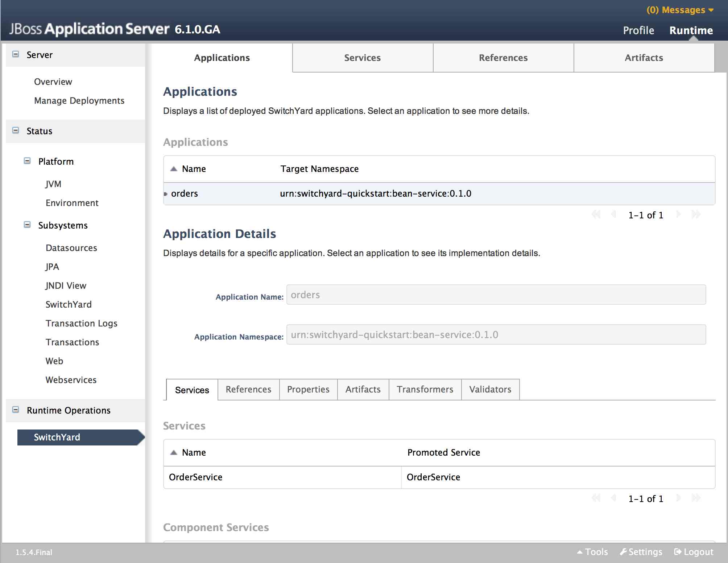Open Transaction Logs subsystem
728x563 pixels.
pos(81,324)
